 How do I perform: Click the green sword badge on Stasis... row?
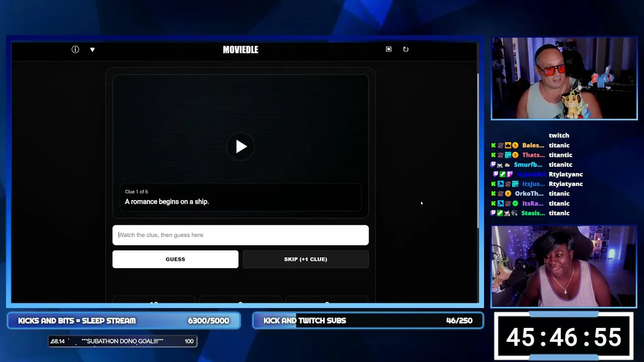[501, 213]
